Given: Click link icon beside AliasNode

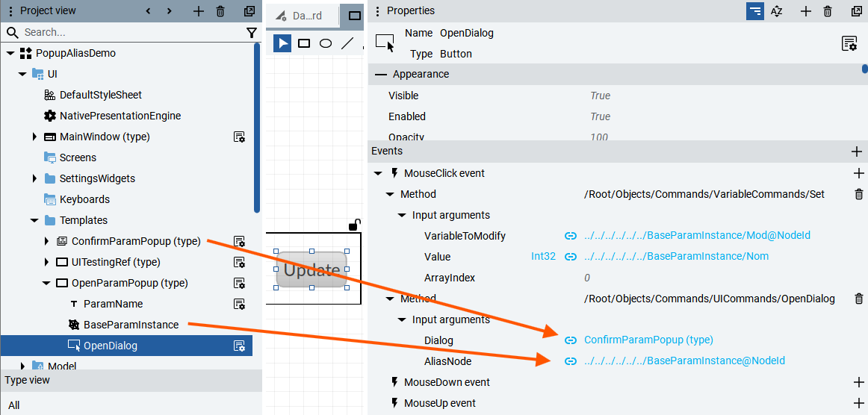Looking at the screenshot, I should tap(570, 361).
